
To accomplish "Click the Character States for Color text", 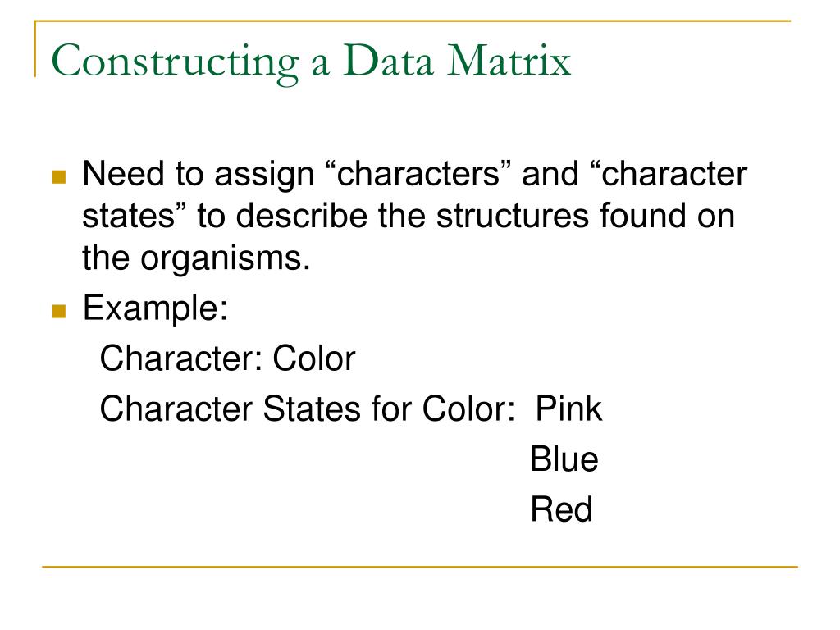I will click(307, 409).
